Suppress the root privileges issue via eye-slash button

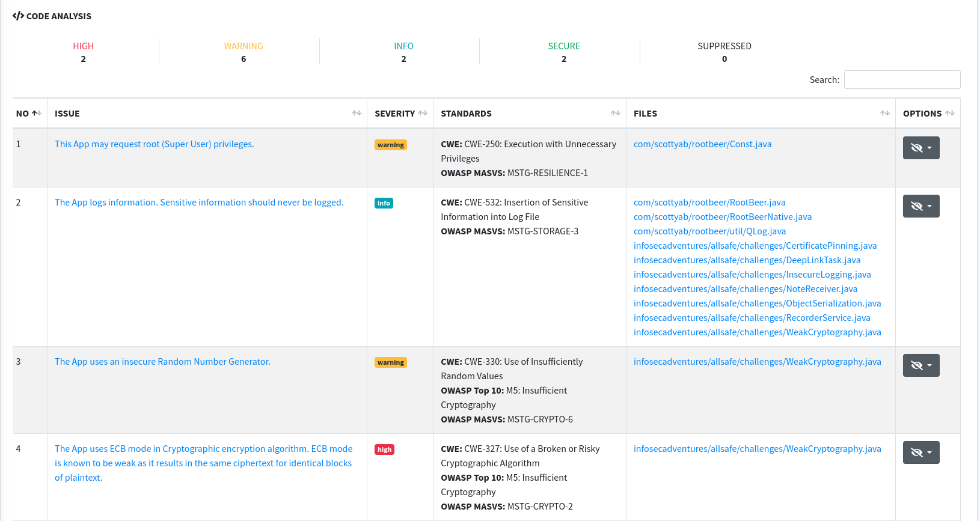(x=920, y=148)
